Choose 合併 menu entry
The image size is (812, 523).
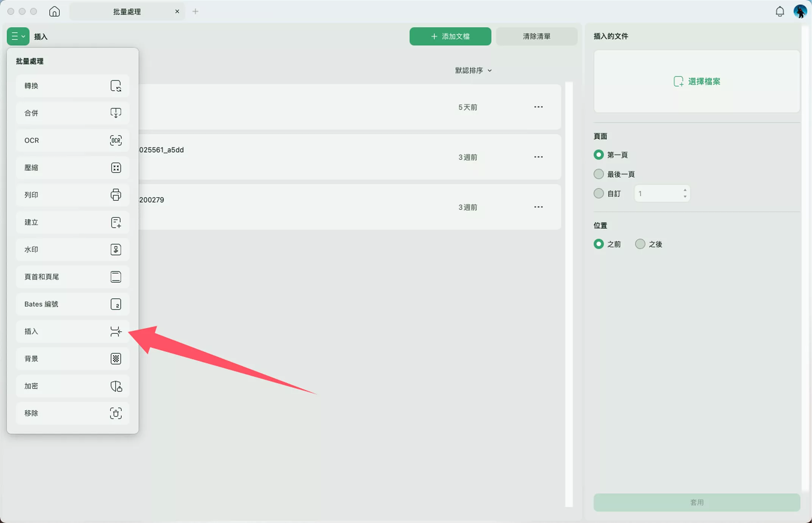point(73,113)
